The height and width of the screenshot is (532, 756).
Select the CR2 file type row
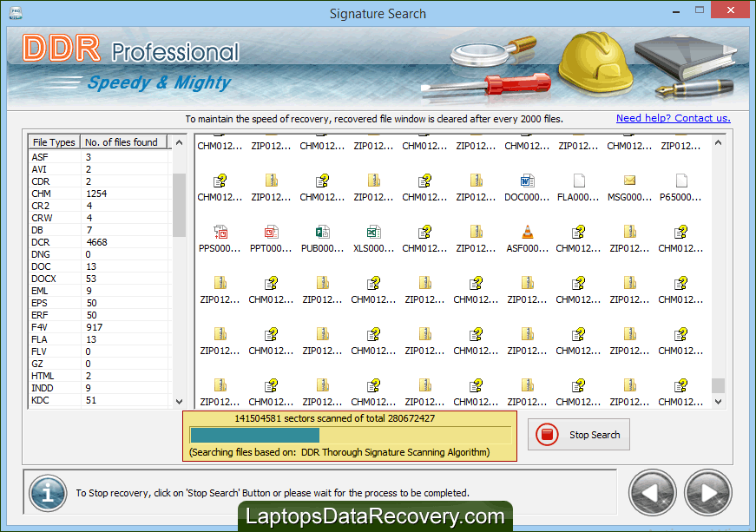[100, 206]
